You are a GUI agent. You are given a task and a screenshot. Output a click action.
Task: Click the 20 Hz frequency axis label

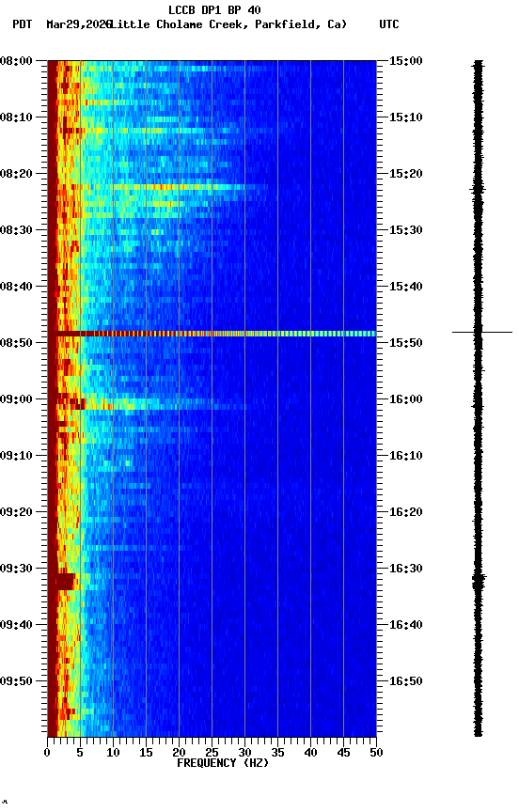pos(179,753)
